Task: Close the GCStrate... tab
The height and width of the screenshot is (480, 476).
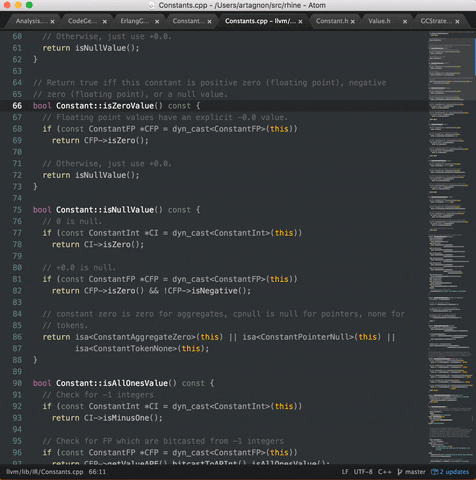Action: pos(457,22)
